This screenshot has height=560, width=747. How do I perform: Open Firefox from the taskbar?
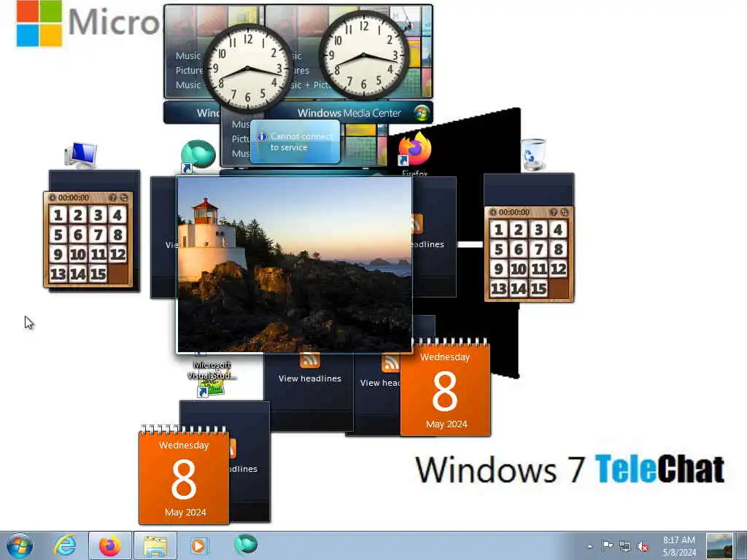110,545
